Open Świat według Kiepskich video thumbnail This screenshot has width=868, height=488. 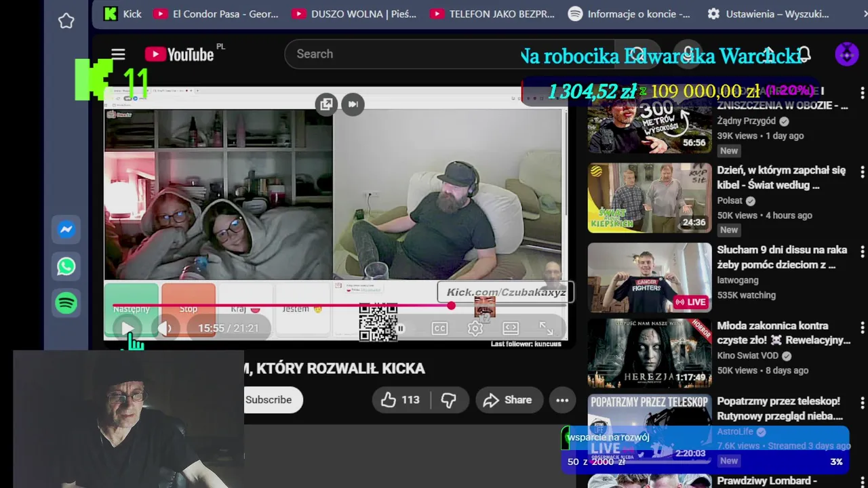point(650,198)
